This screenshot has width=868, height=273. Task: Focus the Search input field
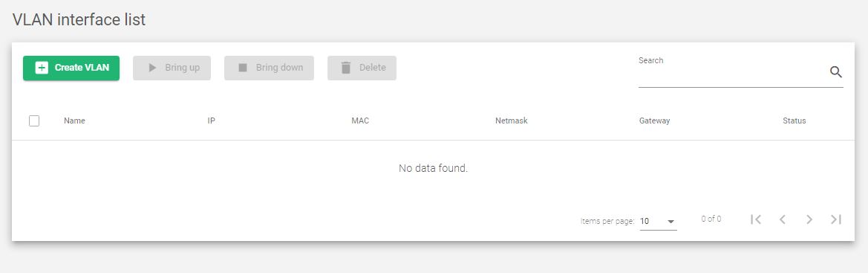[x=732, y=74]
